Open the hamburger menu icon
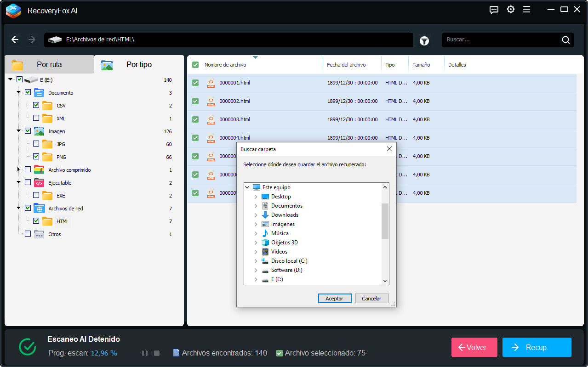 [526, 10]
